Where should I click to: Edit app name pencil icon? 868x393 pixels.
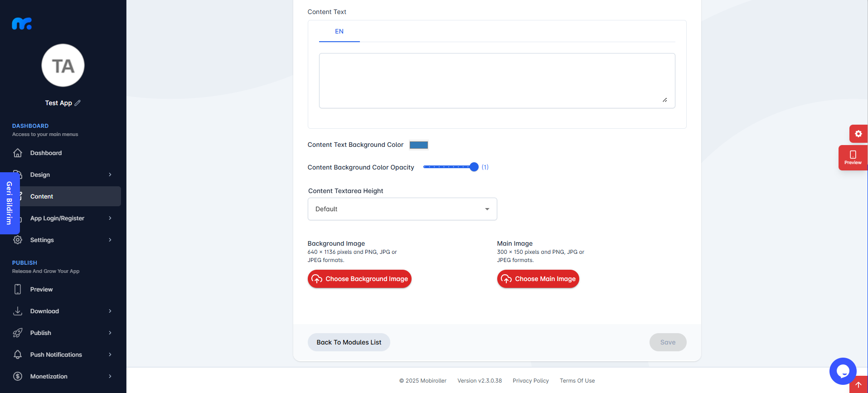(x=78, y=103)
